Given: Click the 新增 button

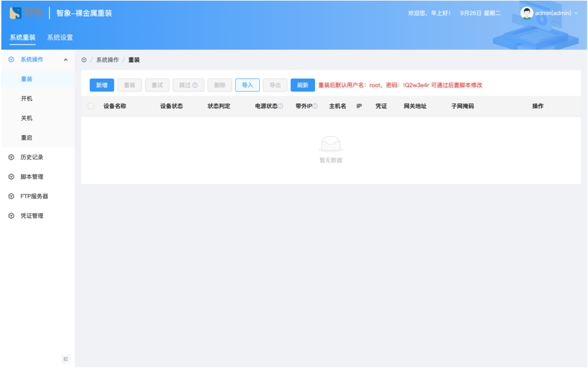Looking at the screenshot, I should [101, 85].
